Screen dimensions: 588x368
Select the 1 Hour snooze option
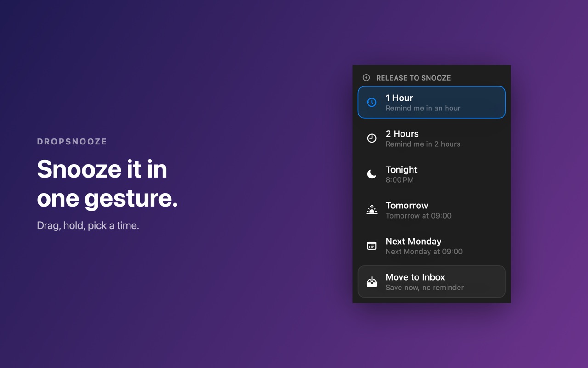[x=432, y=102]
